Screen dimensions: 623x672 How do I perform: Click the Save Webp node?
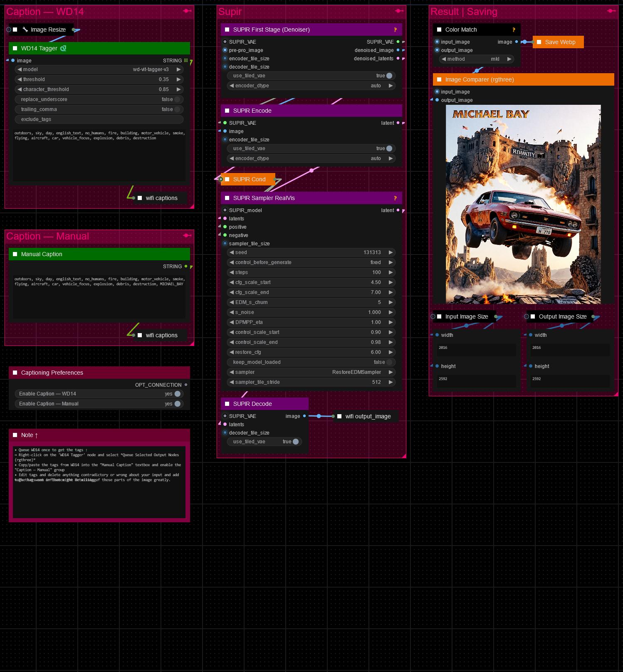tap(559, 42)
